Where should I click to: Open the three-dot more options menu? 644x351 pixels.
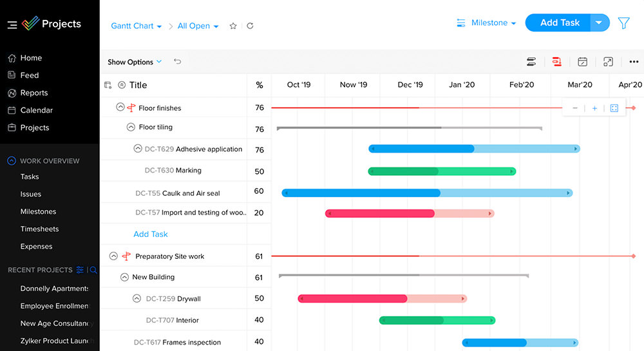(x=633, y=62)
